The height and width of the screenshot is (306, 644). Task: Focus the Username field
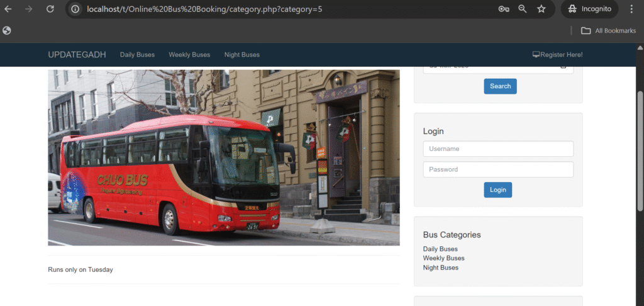pos(498,149)
